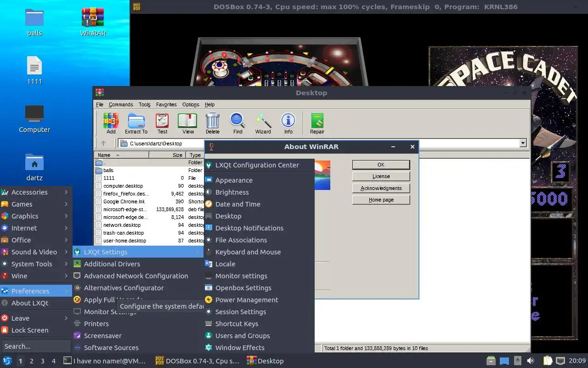The image size is (588, 368).
Task: Expand the System Tools menu category
Action: [x=36, y=264]
